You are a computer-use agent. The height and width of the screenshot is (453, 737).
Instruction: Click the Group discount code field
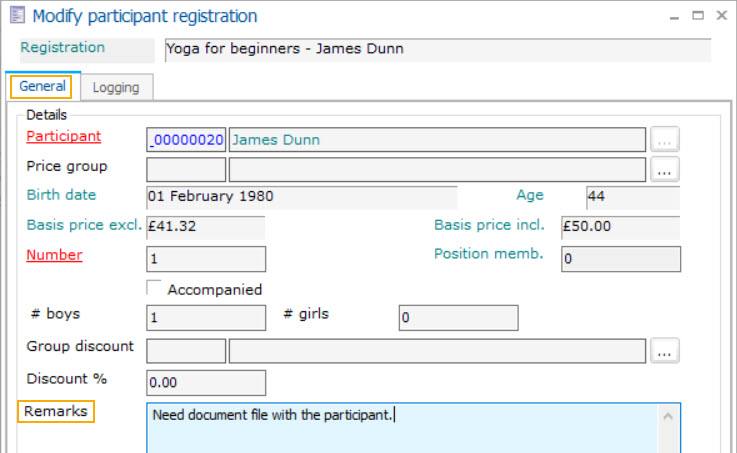point(186,350)
